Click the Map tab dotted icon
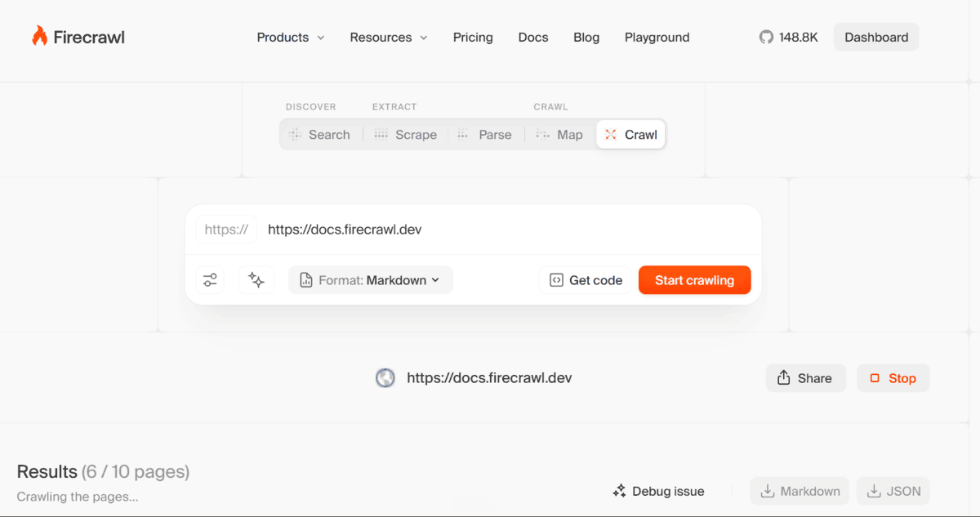 [x=543, y=135]
